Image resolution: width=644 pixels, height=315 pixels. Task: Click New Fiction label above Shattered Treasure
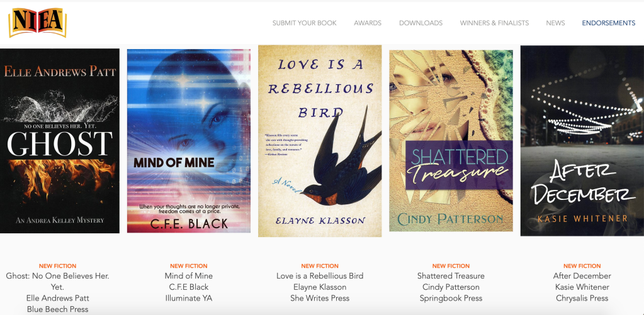pyautogui.click(x=451, y=266)
